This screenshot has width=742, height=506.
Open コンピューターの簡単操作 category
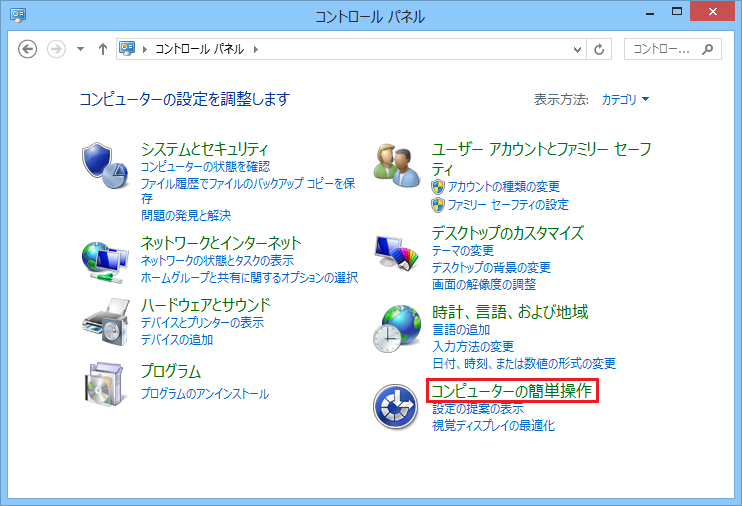point(512,391)
